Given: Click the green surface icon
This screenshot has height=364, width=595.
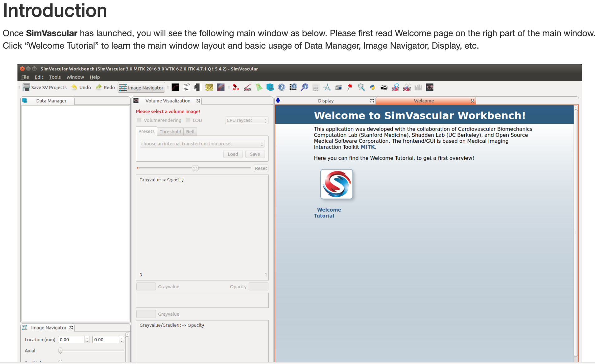Looking at the screenshot, I should click(x=259, y=87).
